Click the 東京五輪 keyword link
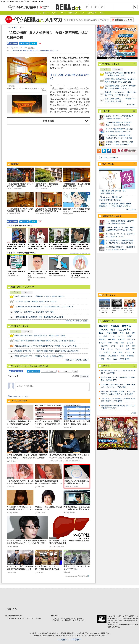 click(x=126, y=326)
